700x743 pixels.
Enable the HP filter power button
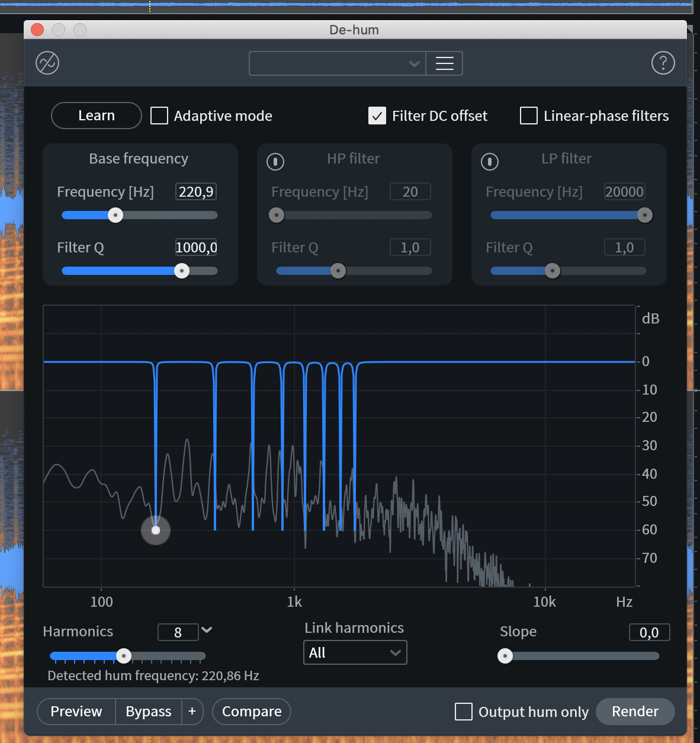[275, 161]
